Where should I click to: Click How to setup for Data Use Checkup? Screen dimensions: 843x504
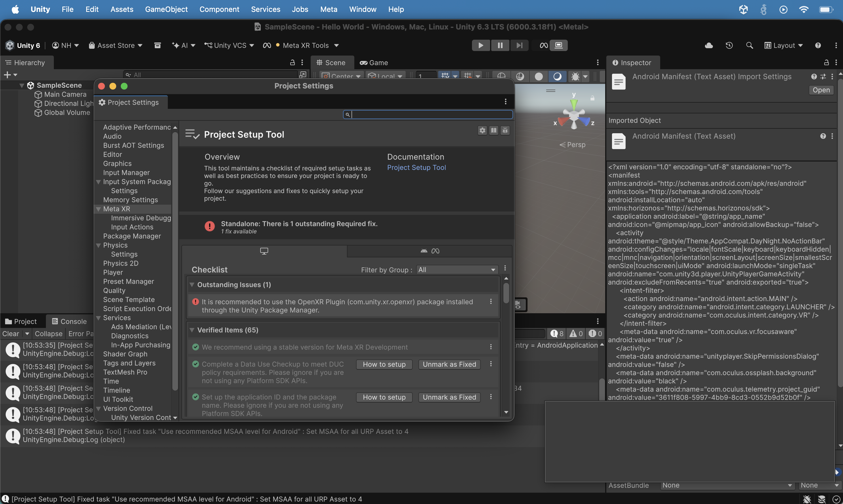384,365
